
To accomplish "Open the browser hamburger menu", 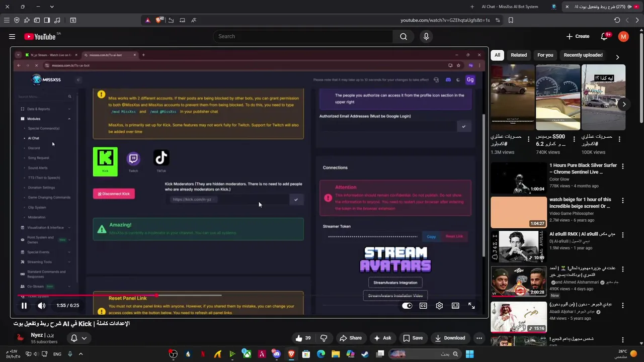I will coord(7,20).
